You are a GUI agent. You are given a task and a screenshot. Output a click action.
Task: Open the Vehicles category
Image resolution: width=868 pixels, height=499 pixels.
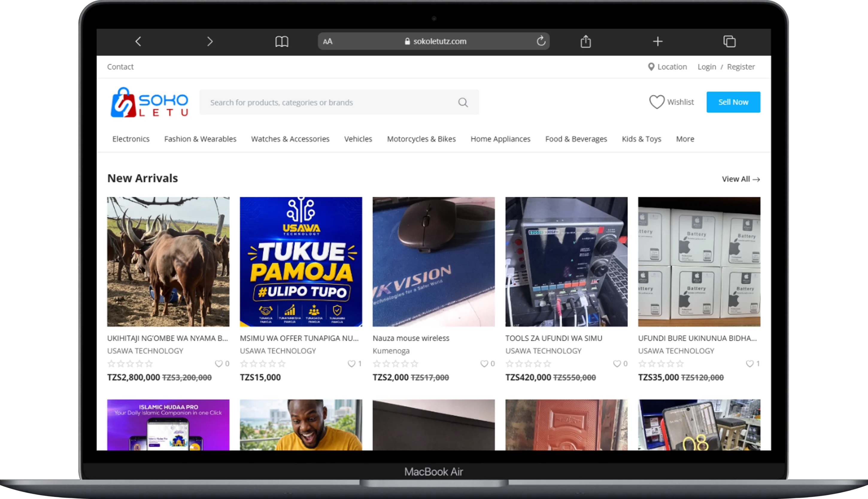pos(358,139)
